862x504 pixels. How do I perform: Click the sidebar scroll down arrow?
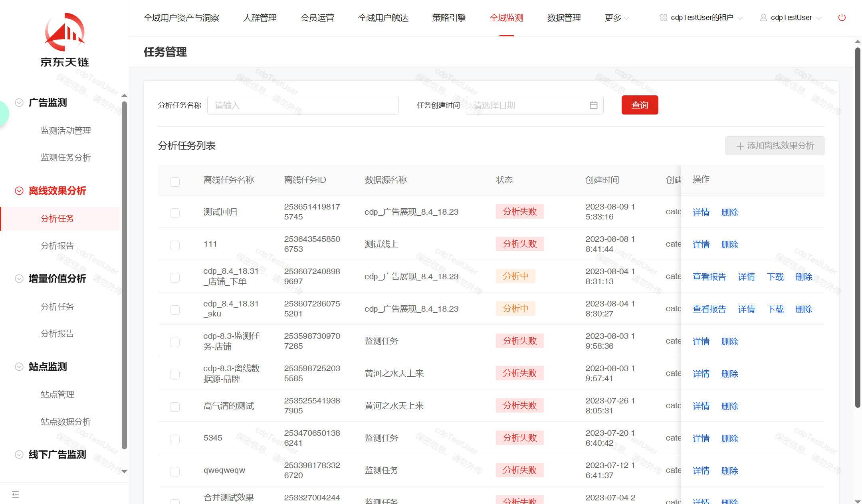[124, 472]
